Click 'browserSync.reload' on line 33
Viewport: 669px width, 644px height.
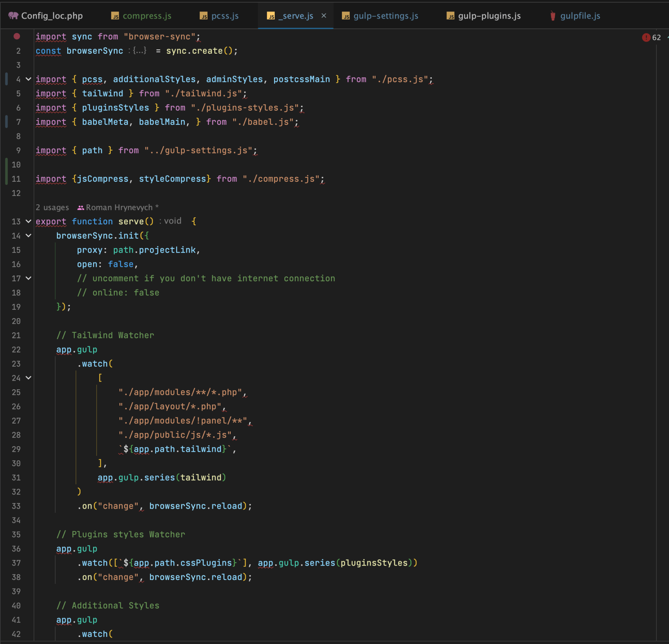click(196, 506)
